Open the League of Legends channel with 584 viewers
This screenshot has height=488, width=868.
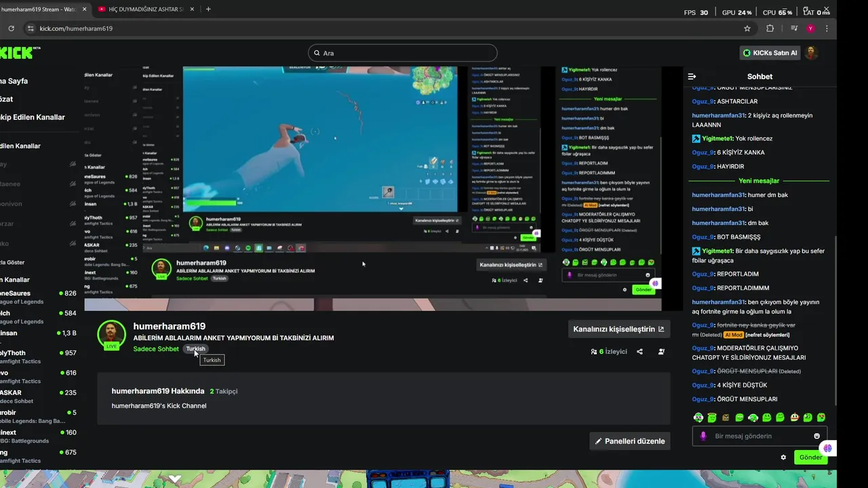click(38, 317)
